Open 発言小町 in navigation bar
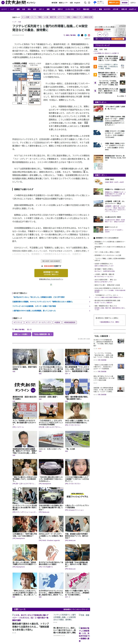138x644 pixels. [x=124, y=9]
